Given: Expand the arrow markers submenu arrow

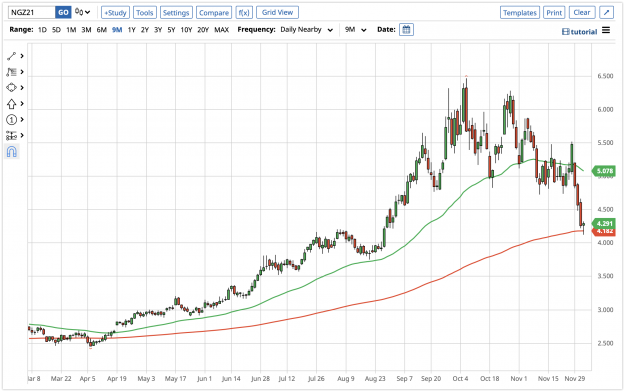Looking at the screenshot, I should (22, 104).
